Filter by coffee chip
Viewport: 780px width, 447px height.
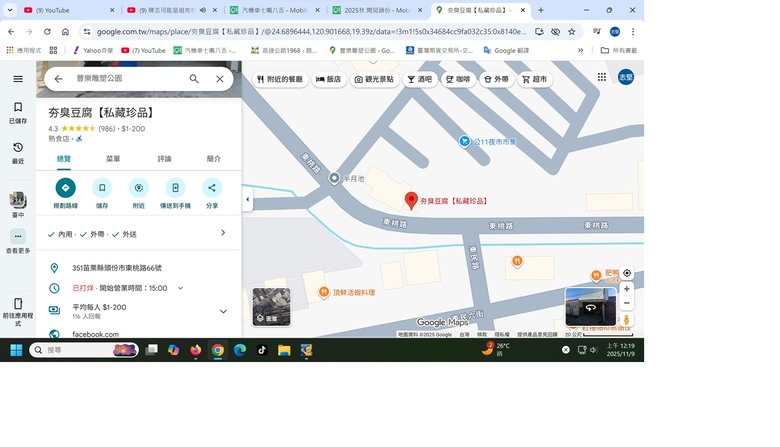(458, 79)
